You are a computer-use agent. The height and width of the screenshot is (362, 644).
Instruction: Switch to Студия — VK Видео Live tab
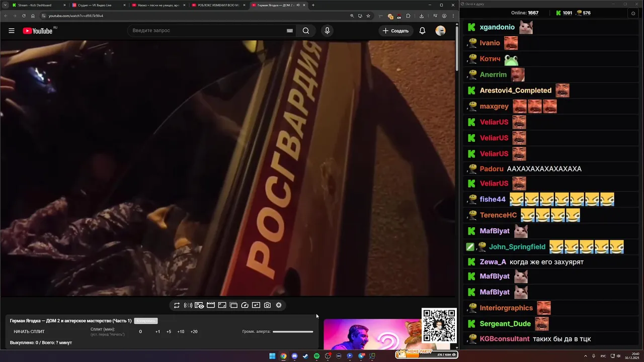tap(99, 5)
